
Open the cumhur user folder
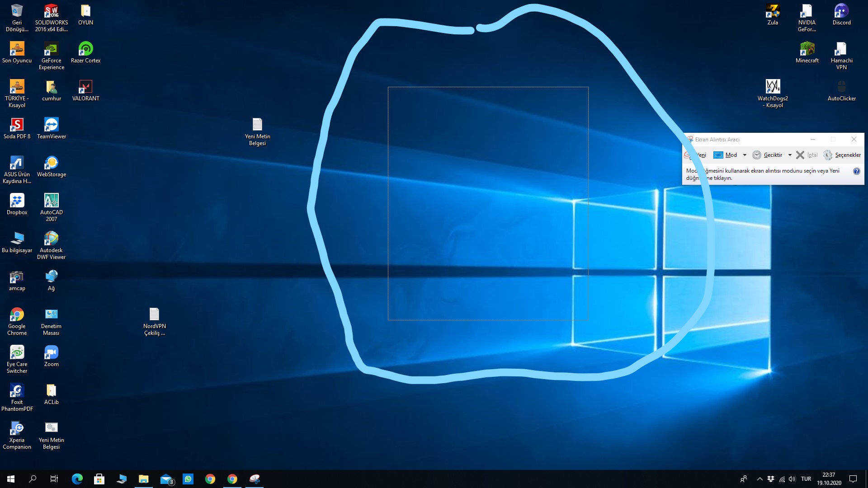click(51, 90)
